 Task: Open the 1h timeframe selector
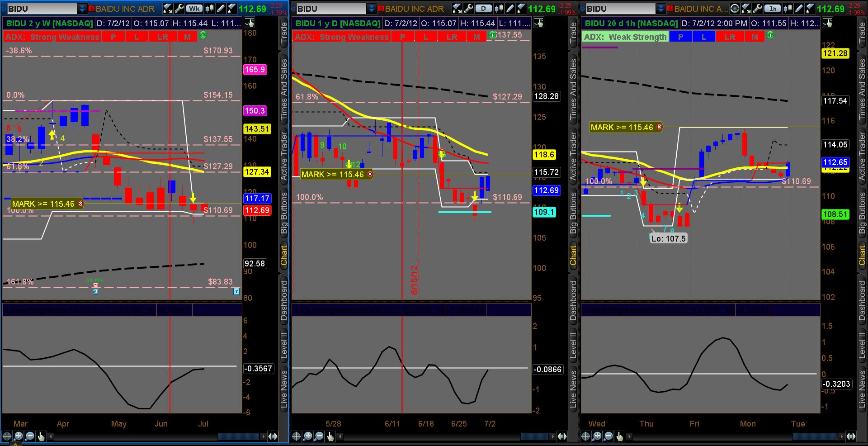coord(773,8)
